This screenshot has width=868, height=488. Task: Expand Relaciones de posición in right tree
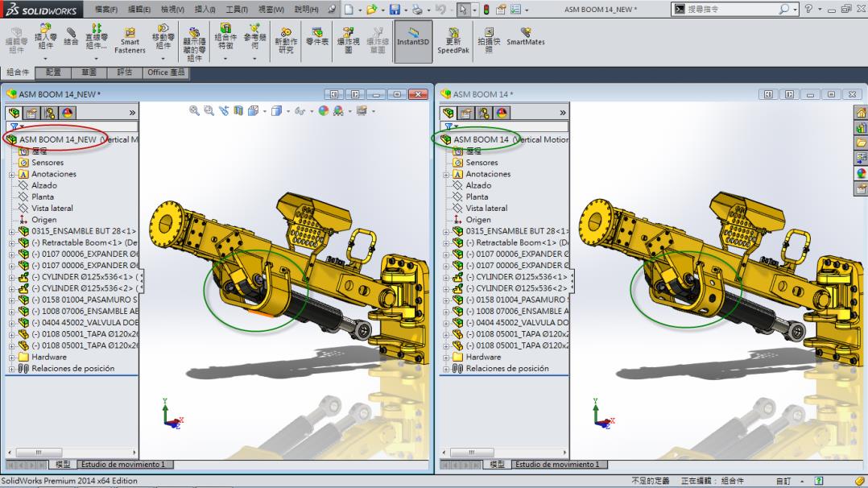click(446, 369)
